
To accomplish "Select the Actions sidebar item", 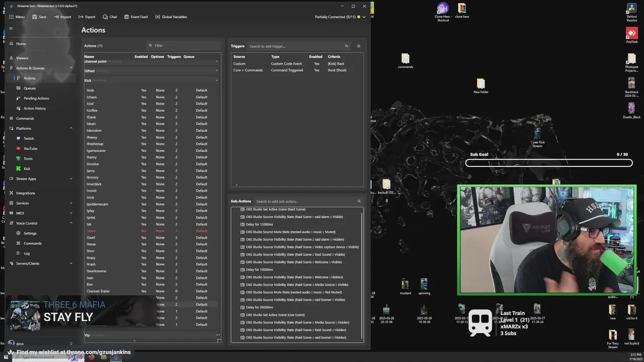I will [x=29, y=78].
